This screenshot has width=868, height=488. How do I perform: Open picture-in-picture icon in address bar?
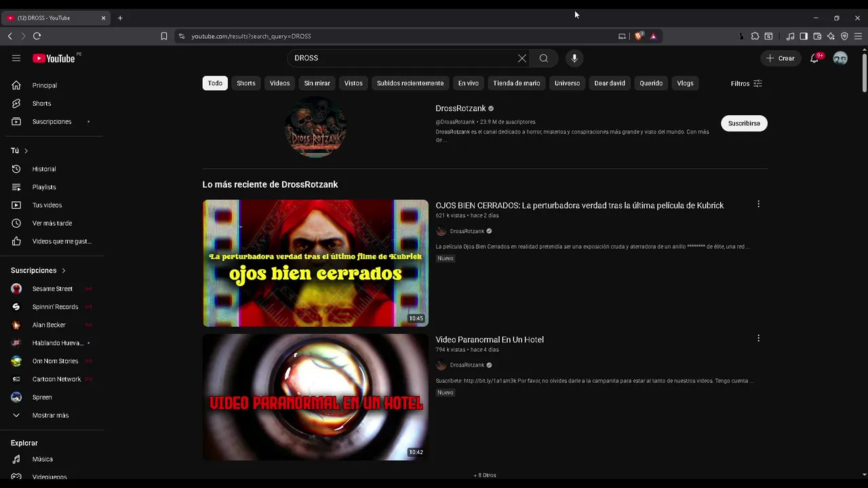click(622, 36)
